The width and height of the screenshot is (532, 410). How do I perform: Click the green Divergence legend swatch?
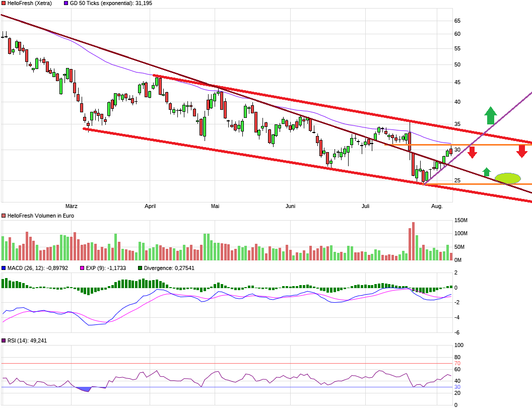[x=140, y=268]
